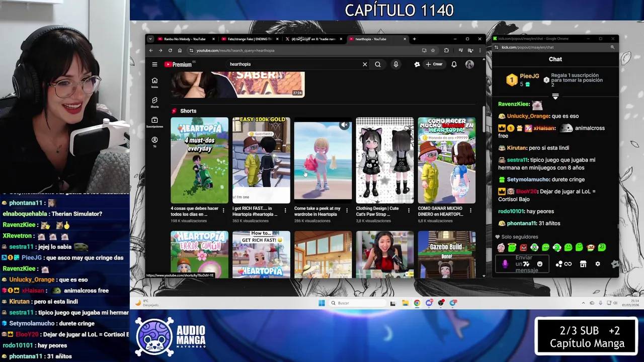
Task: Click Chrome address bar URL
Action: (235, 50)
